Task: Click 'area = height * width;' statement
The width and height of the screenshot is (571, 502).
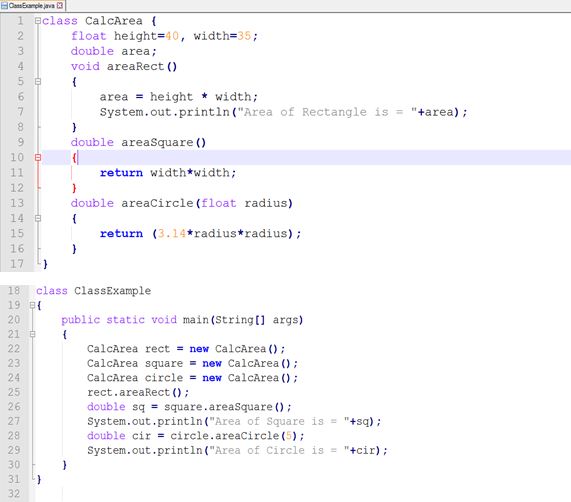Action: pyautogui.click(x=178, y=97)
